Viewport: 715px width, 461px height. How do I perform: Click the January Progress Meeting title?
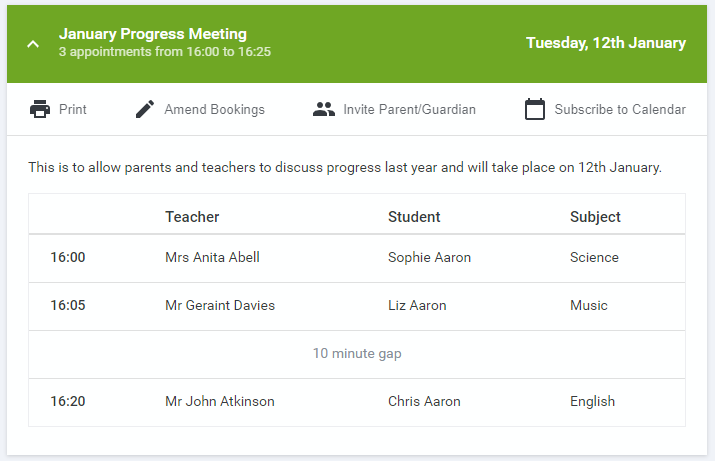[153, 34]
